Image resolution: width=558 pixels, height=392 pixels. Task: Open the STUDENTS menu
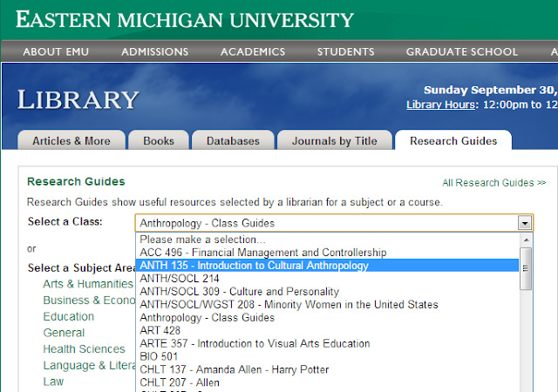[345, 52]
